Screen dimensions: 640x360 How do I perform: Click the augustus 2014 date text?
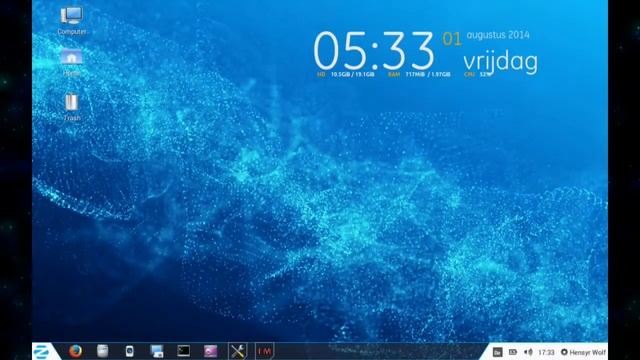point(498,35)
